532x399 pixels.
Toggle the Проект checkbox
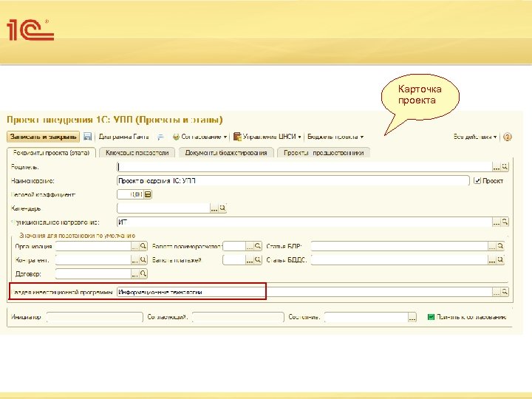(x=477, y=181)
